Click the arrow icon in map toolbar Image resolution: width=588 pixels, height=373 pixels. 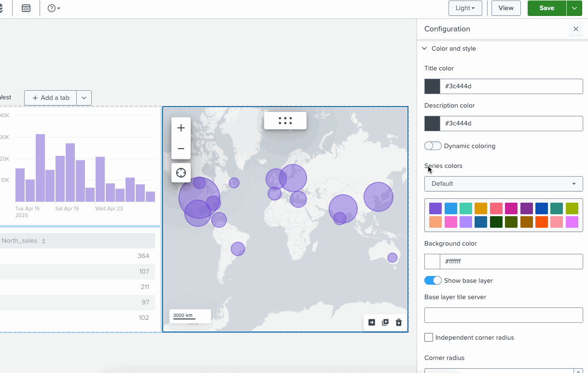371,322
